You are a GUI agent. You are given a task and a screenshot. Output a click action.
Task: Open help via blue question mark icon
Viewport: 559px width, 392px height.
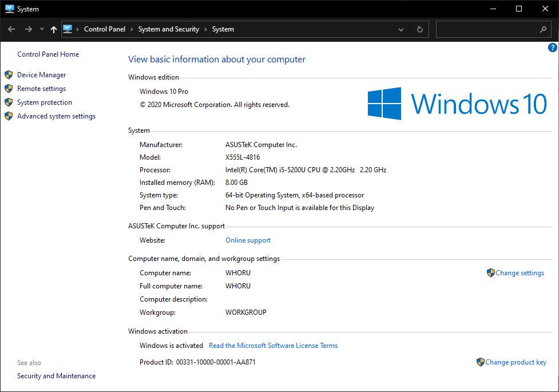(553, 47)
